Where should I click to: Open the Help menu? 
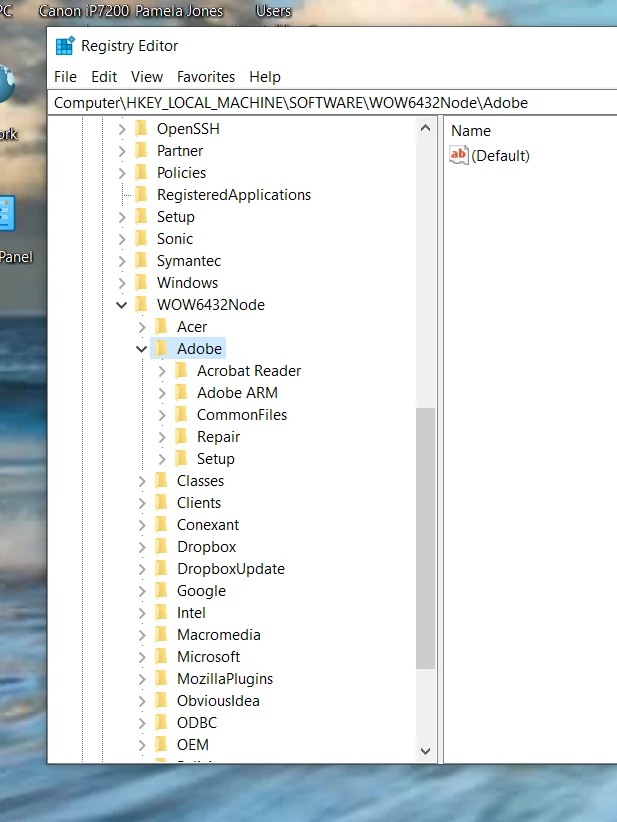pyautogui.click(x=265, y=77)
